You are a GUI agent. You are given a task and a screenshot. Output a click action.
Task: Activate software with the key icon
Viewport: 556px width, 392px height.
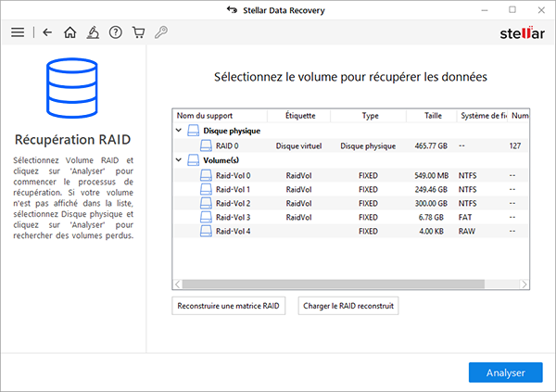pyautogui.click(x=161, y=32)
